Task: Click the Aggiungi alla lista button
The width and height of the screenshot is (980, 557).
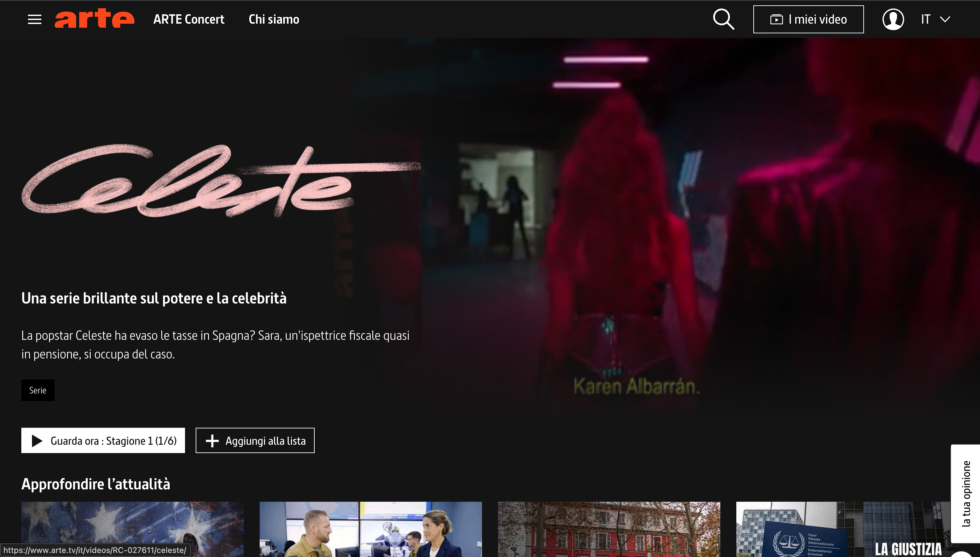Action: (255, 440)
